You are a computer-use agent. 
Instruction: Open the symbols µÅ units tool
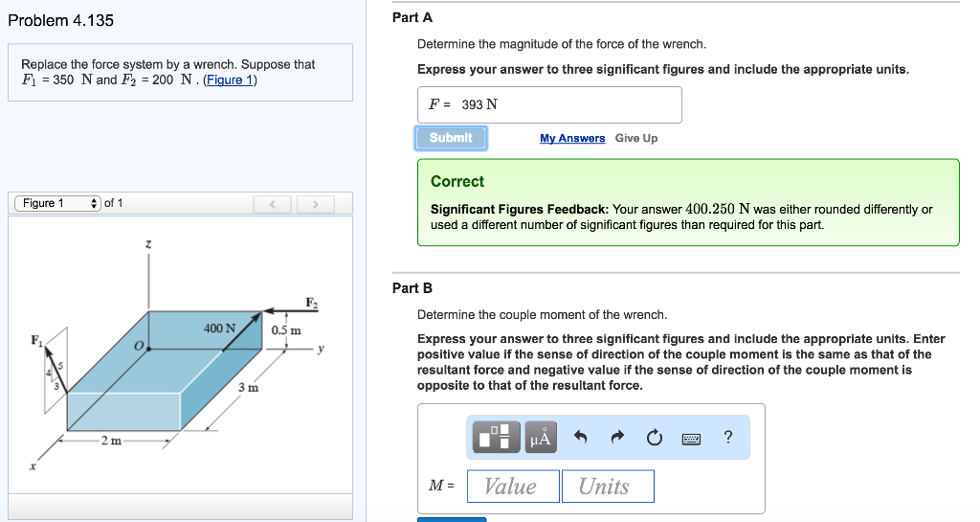tap(541, 437)
